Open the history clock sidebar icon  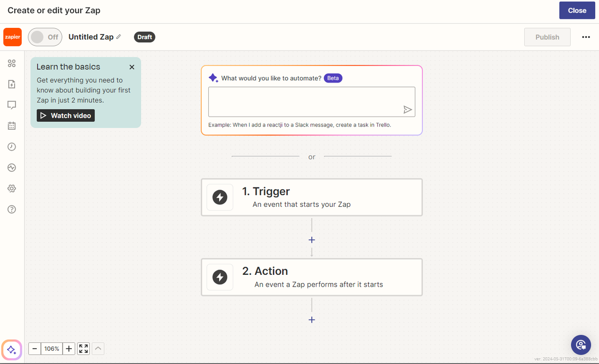pyautogui.click(x=12, y=147)
